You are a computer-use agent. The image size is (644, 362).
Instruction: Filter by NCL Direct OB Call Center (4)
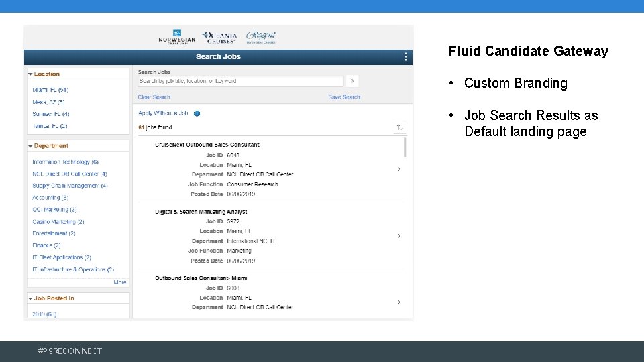(70, 174)
